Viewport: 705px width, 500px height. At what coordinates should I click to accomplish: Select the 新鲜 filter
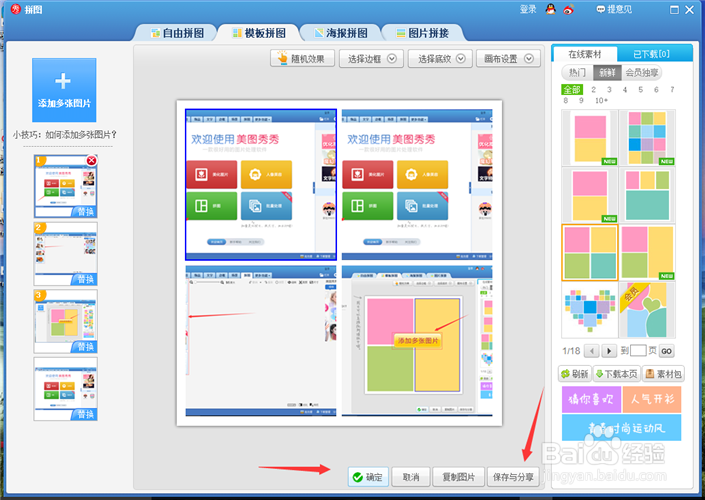point(607,72)
